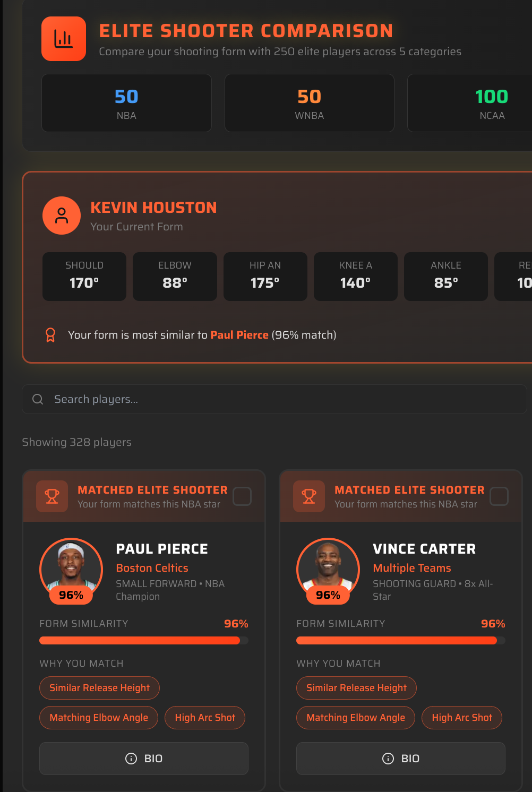Click the medal icon beside the similarity message
532x792 pixels.
tap(50, 335)
